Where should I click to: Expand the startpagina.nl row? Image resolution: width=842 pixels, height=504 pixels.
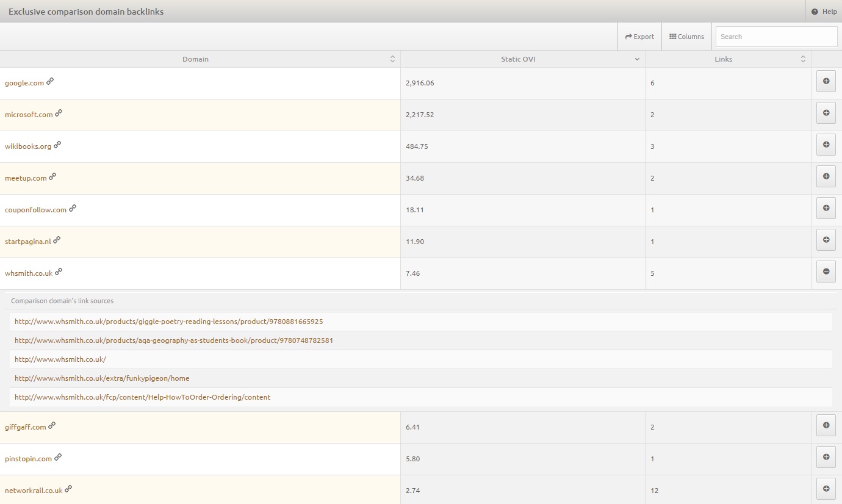click(826, 240)
